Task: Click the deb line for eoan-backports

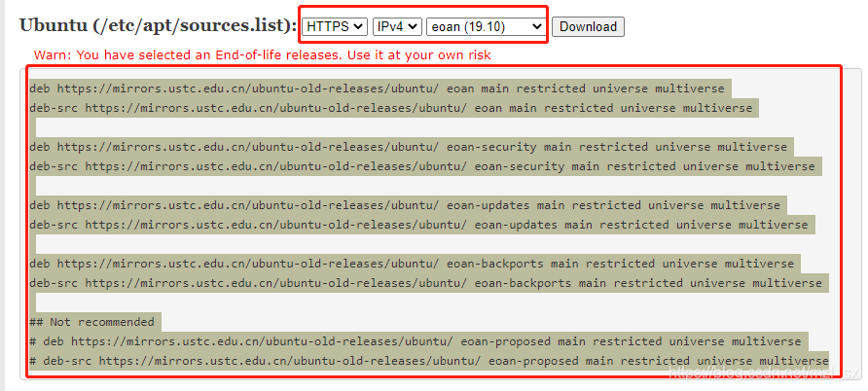Action: (x=412, y=264)
